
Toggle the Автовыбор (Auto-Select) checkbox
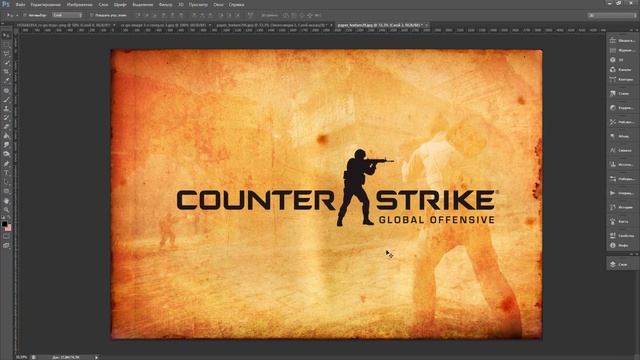24,15
